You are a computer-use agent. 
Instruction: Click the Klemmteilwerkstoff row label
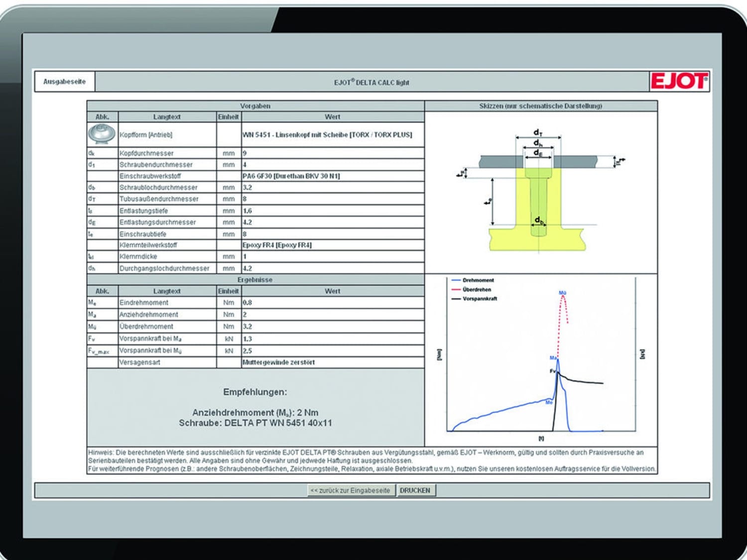pos(148,245)
